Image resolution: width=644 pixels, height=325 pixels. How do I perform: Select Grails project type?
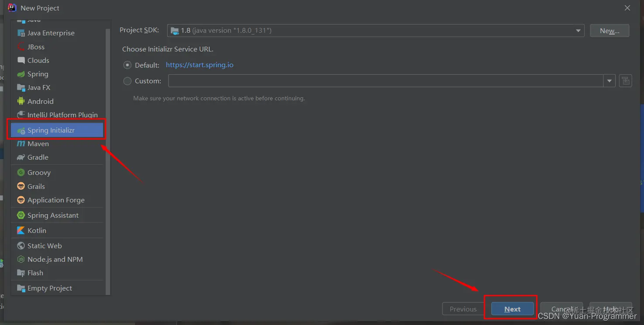pos(57,186)
